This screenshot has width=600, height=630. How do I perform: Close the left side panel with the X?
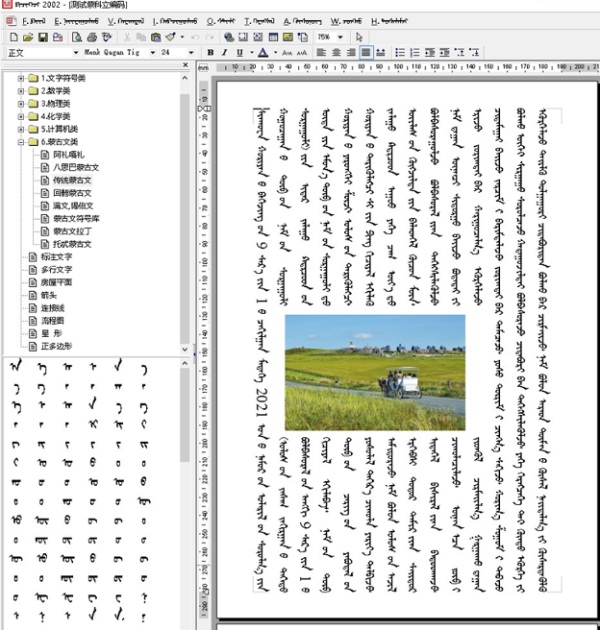tap(185, 65)
